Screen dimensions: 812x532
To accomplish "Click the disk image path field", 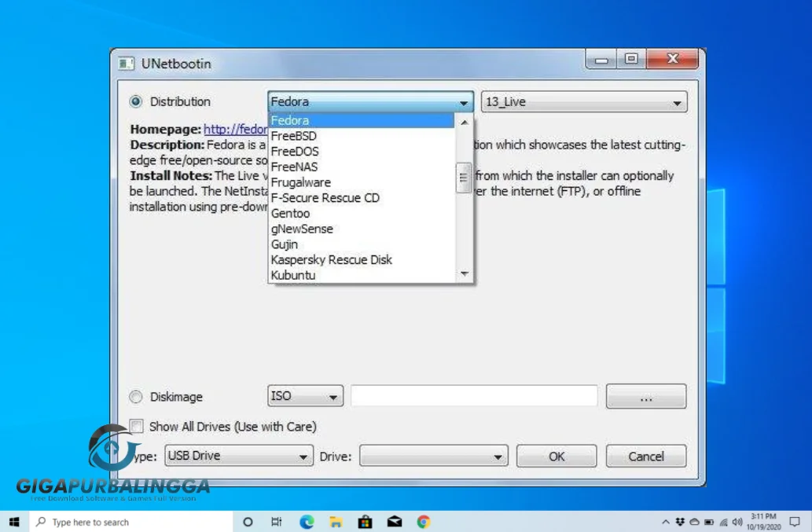I will coord(474,396).
